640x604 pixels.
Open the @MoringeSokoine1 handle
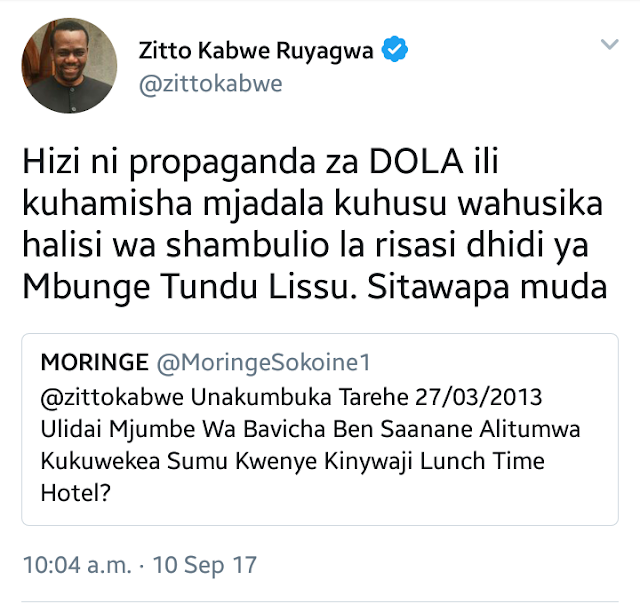264,362
